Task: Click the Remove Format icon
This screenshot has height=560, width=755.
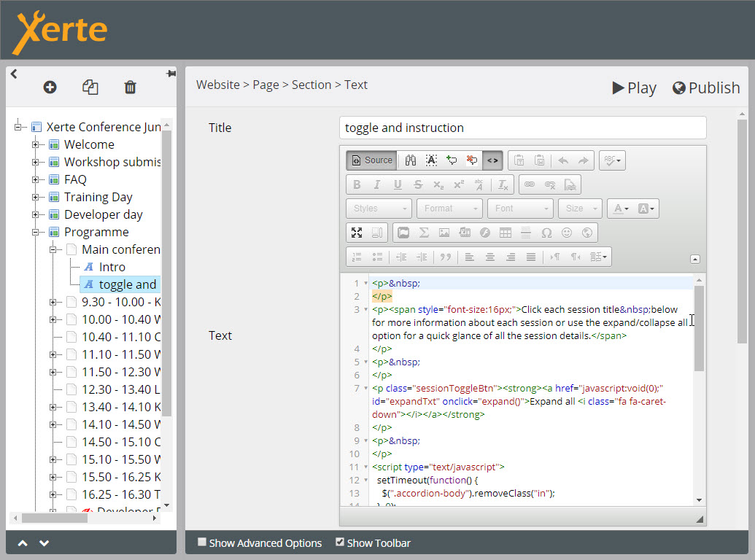Action: (503, 184)
